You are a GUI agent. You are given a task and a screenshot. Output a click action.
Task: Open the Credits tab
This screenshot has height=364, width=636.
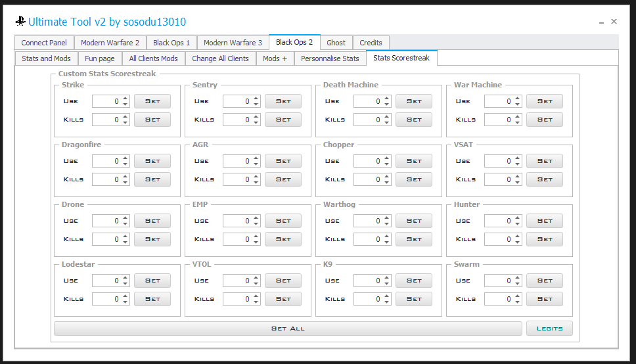(x=371, y=43)
